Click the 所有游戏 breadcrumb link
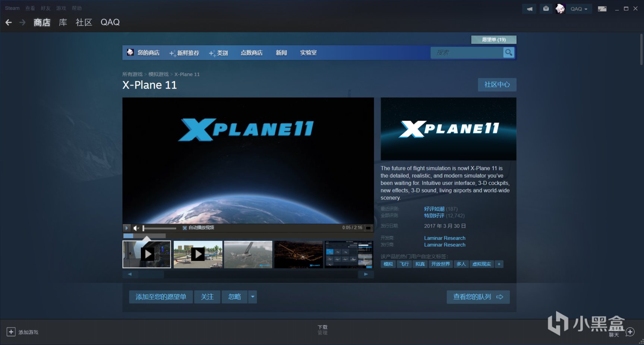The width and height of the screenshot is (644, 345). tap(132, 74)
